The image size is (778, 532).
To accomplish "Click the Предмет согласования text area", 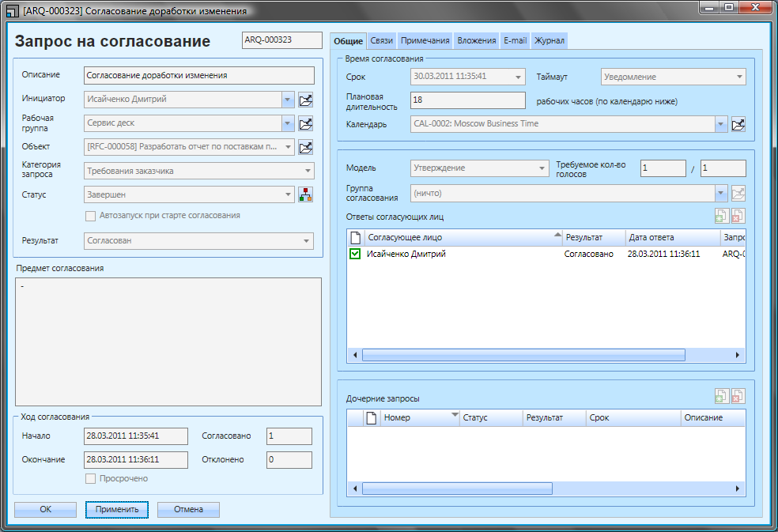I will tap(168, 342).
